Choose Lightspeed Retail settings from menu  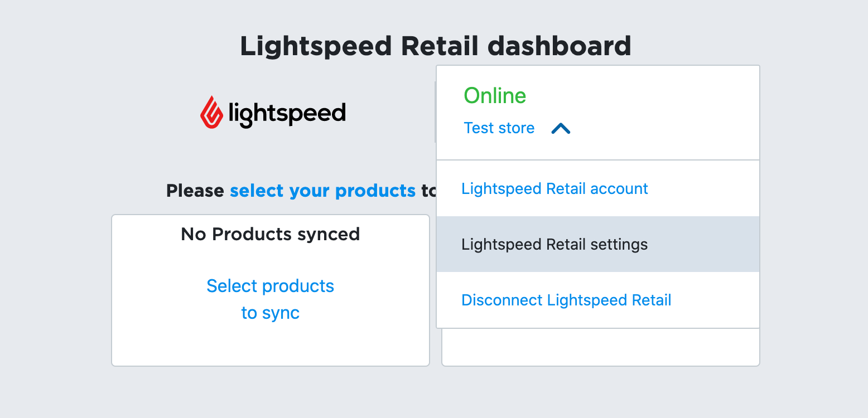pyautogui.click(x=598, y=244)
